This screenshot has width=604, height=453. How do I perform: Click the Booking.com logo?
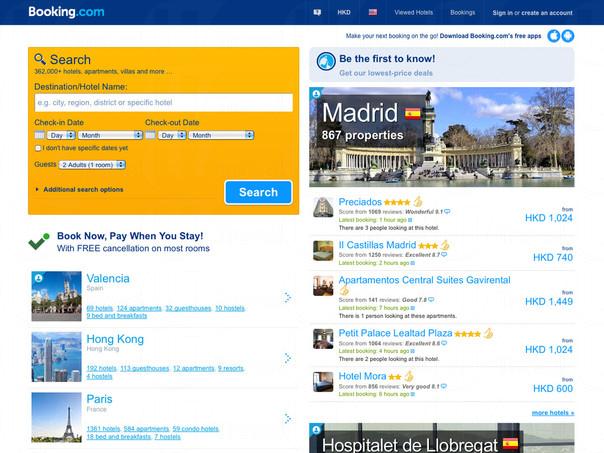(66, 12)
